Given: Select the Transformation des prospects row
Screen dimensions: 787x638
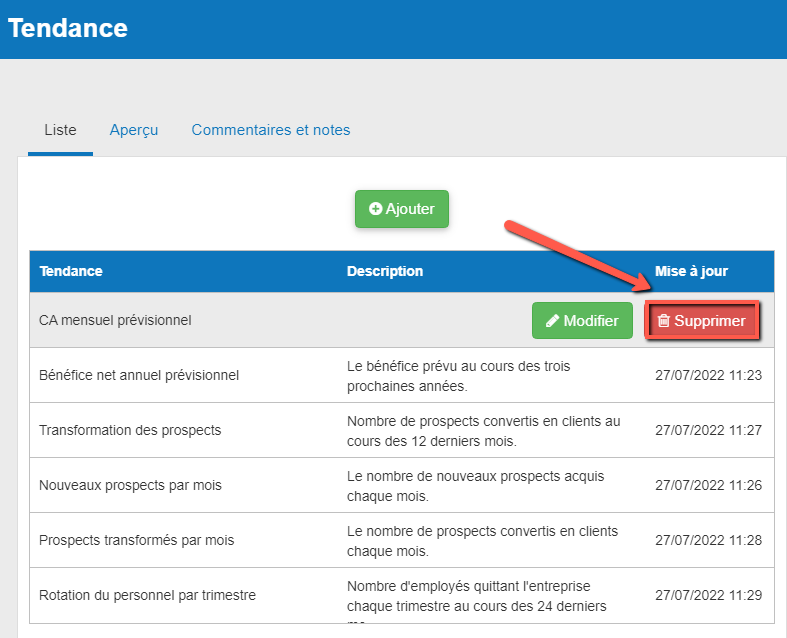Looking at the screenshot, I should coord(402,430).
